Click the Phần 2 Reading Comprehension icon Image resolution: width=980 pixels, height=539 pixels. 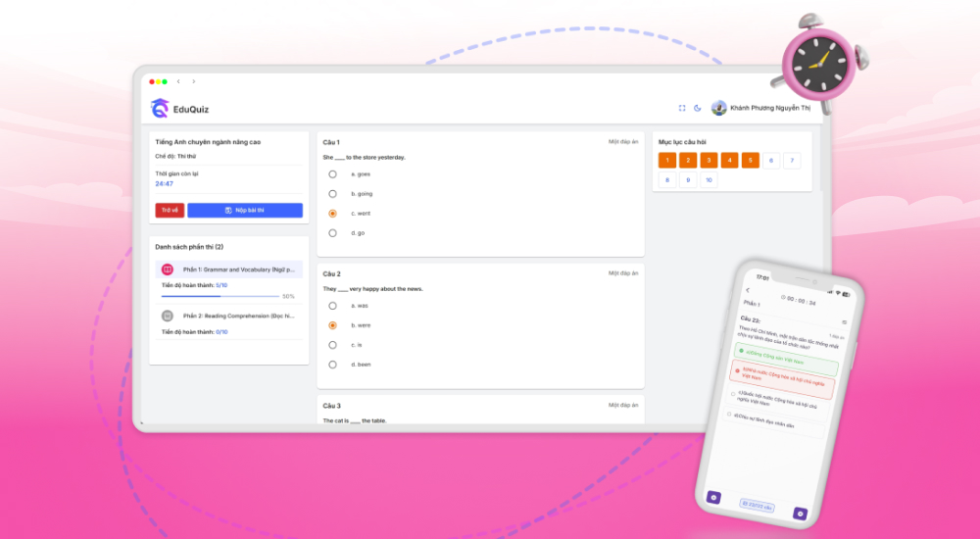[168, 316]
